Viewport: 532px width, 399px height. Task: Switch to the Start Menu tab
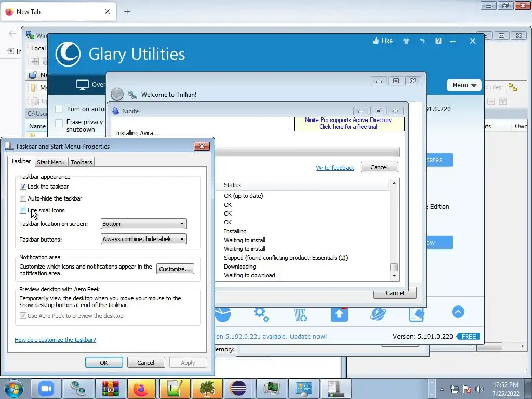click(51, 162)
